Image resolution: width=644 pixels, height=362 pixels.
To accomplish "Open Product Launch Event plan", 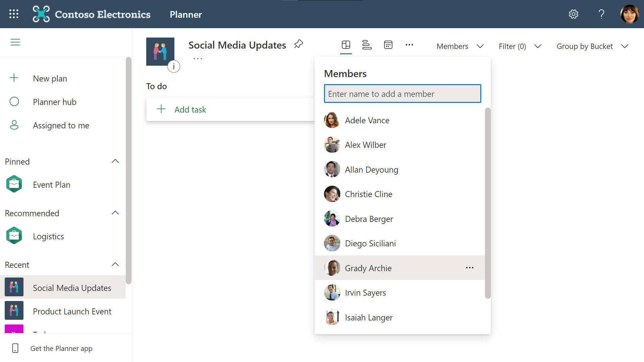I will pos(72,311).
